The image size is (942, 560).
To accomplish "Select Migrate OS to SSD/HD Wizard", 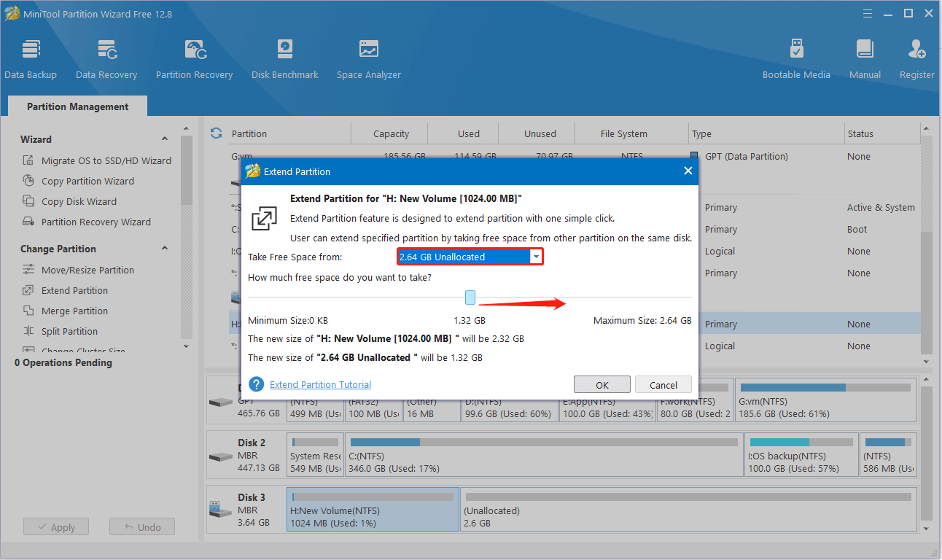I will coord(106,160).
